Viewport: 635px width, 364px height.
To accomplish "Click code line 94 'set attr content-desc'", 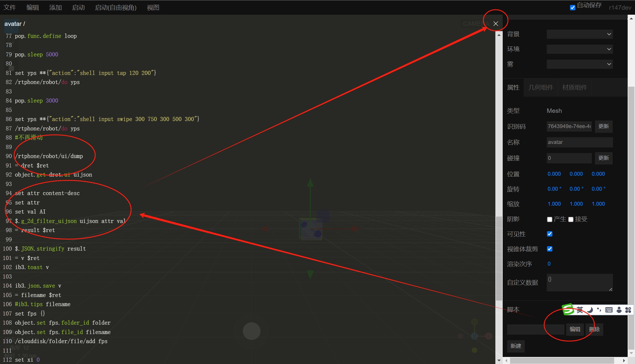I will [47, 193].
